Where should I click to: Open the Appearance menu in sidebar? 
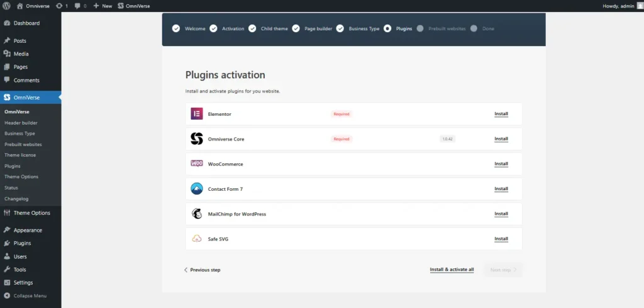pyautogui.click(x=28, y=230)
